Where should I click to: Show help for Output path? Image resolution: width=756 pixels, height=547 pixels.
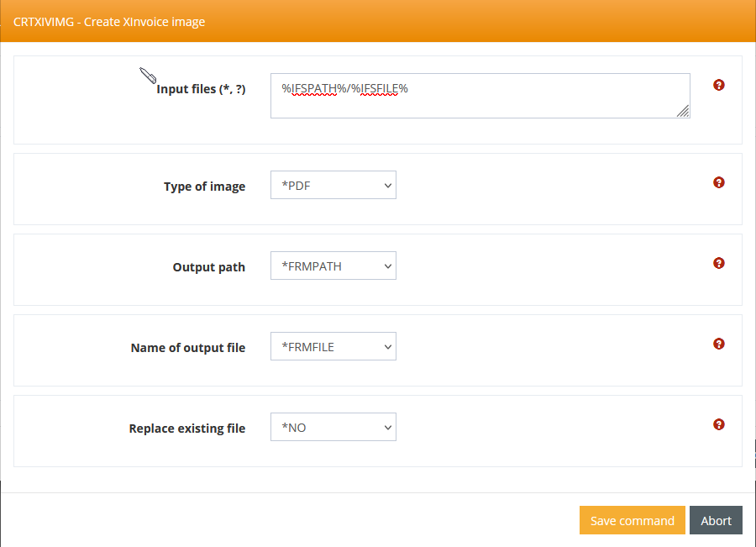[x=719, y=263]
